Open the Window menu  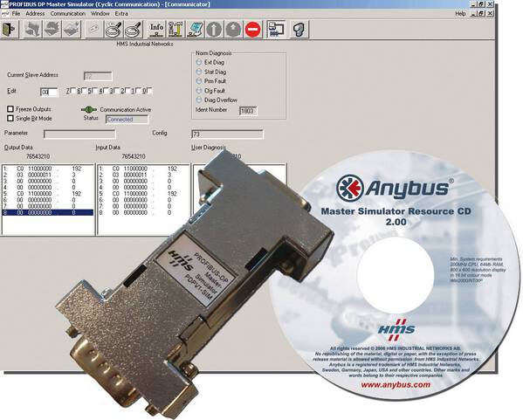(x=100, y=14)
